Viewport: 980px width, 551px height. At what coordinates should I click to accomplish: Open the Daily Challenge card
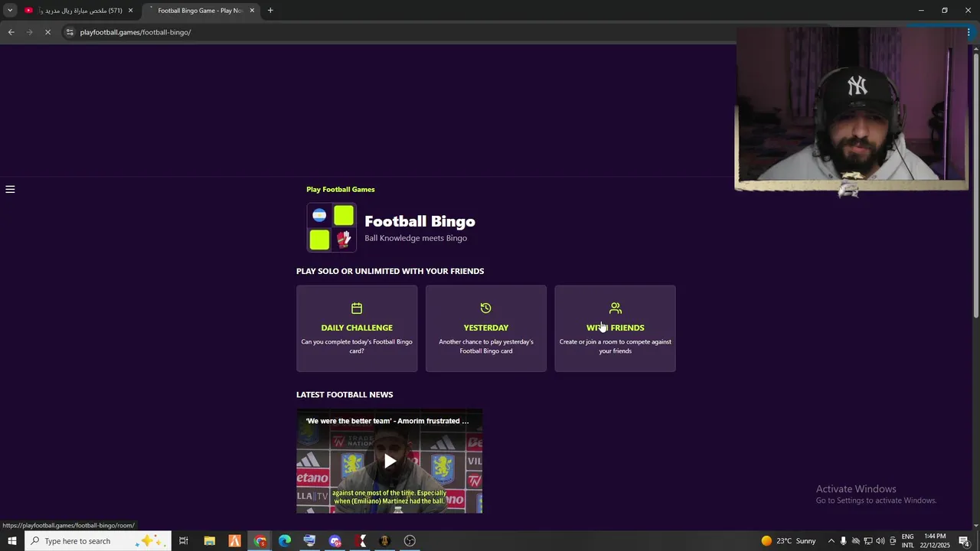click(357, 328)
